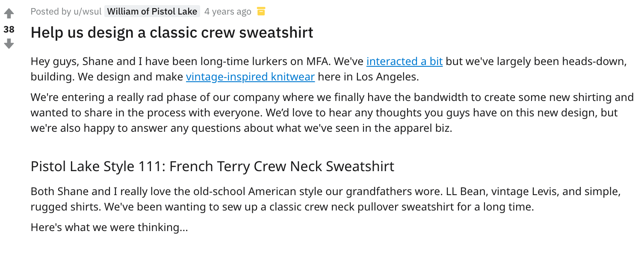Click the Posted by label

51,12
